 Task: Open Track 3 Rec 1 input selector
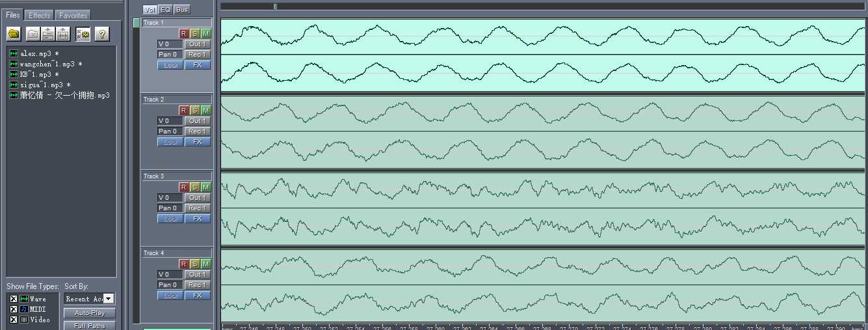tap(198, 208)
